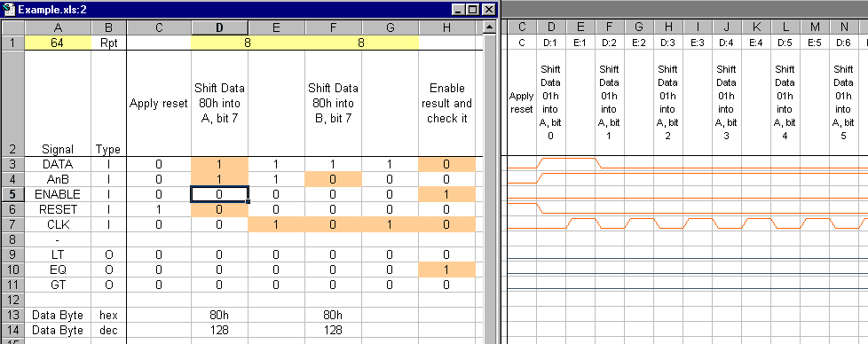Click the E:3 label in waveform pane
This screenshot has width=868, height=344.
698,43
